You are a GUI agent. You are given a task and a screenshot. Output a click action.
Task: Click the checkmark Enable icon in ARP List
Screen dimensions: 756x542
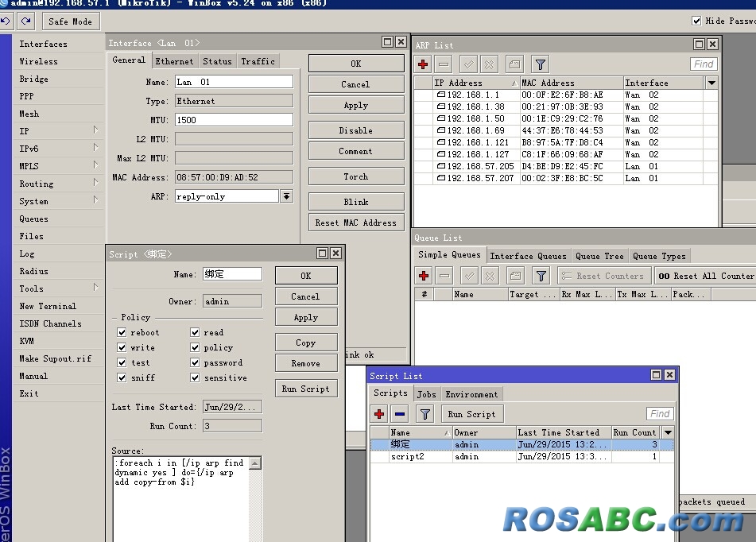469,64
